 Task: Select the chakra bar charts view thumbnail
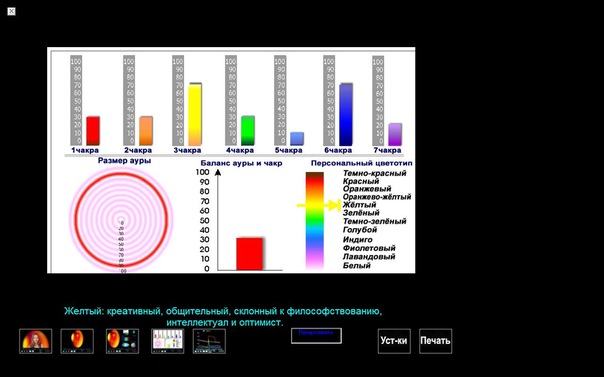pyautogui.click(x=168, y=341)
